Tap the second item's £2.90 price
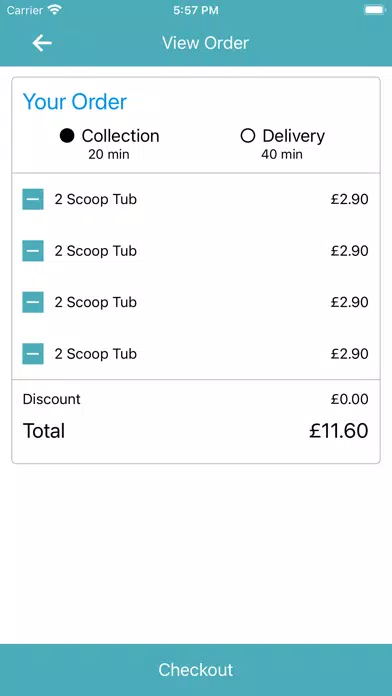Image resolution: width=392 pixels, height=696 pixels. 349,251
